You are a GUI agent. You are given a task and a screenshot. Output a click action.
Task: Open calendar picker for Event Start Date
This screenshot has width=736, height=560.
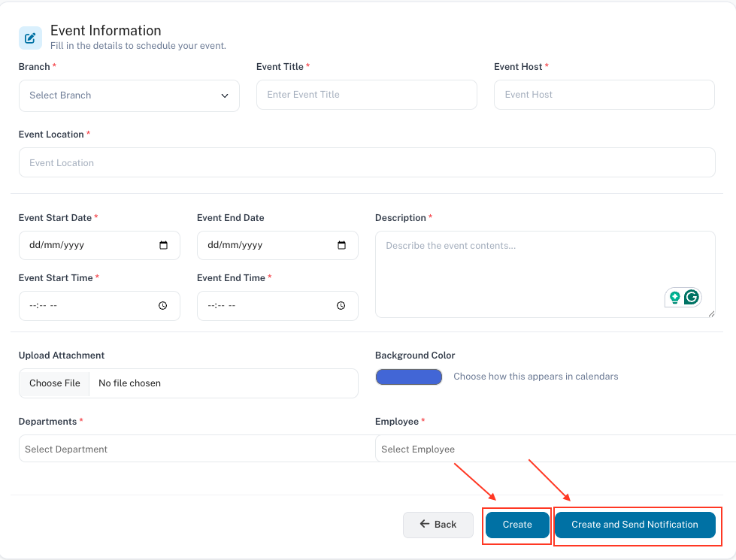164,245
